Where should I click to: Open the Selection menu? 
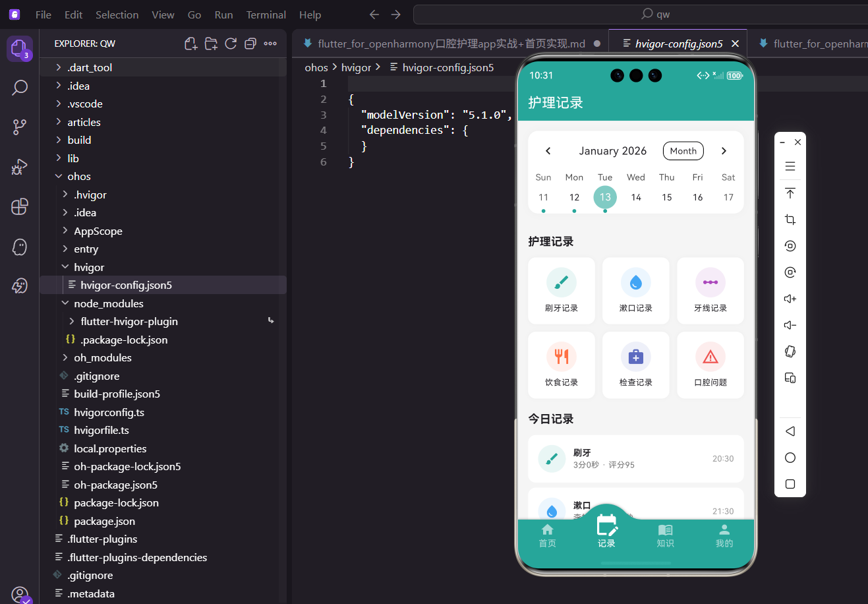pyautogui.click(x=117, y=15)
